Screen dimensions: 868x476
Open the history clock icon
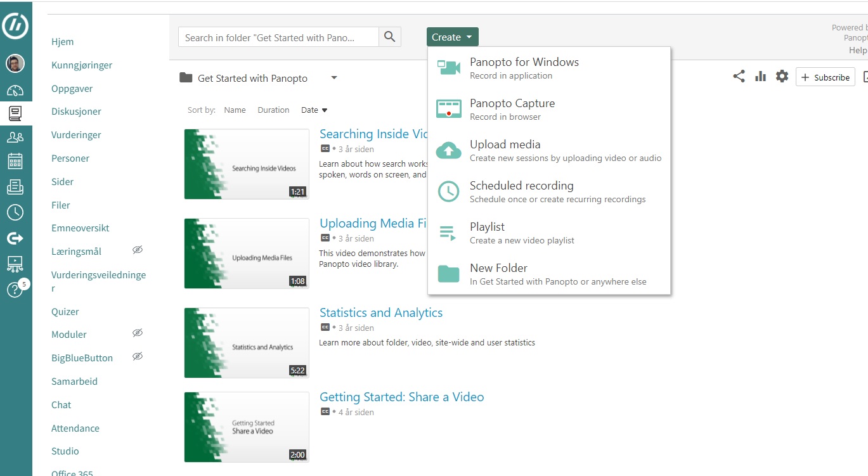coord(15,212)
